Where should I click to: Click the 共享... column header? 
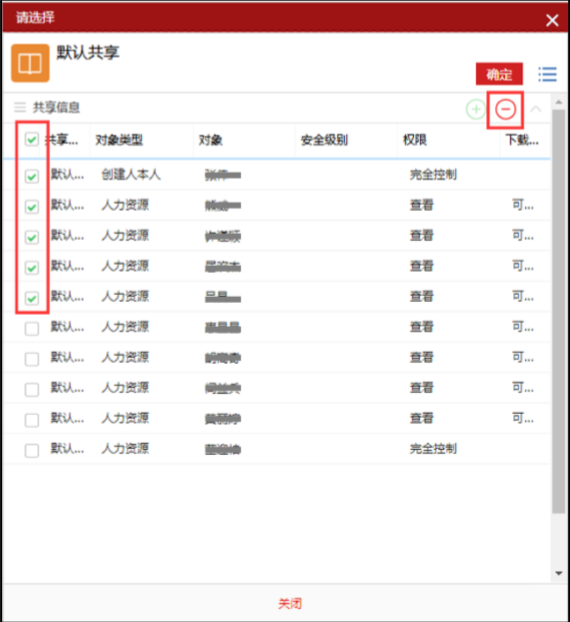click(61, 140)
